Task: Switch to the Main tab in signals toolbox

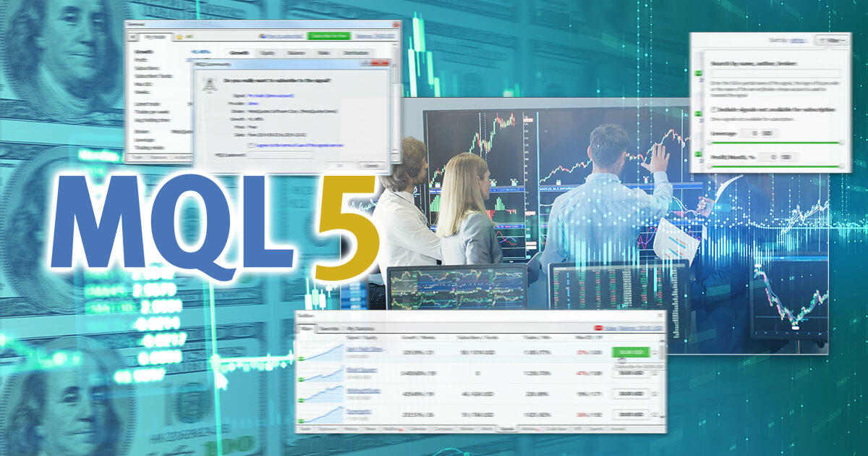Action: coord(307,329)
